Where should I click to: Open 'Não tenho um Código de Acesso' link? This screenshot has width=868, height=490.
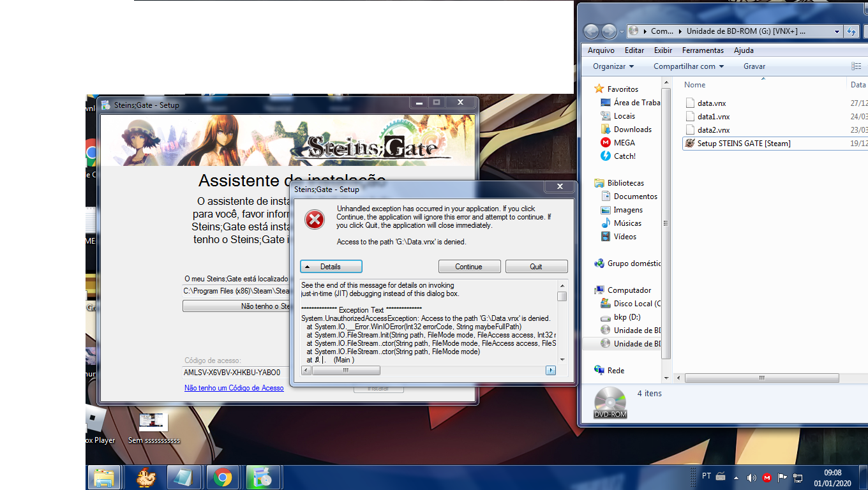[234, 388]
